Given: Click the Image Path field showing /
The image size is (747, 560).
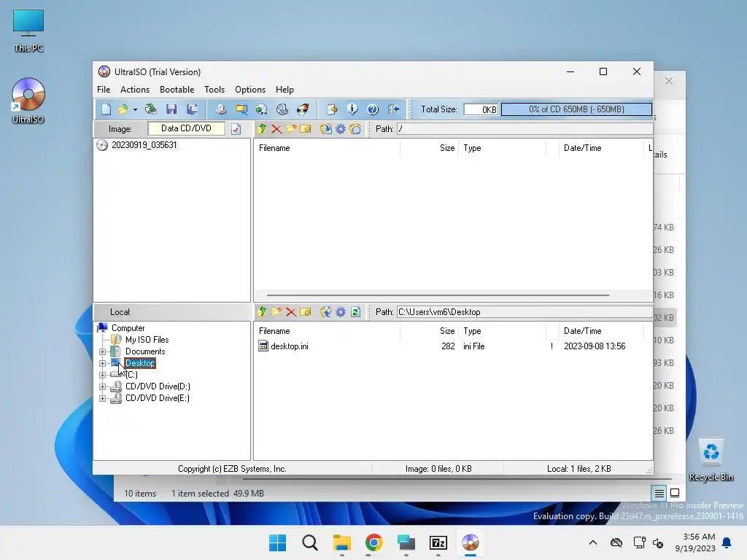Looking at the screenshot, I should tap(525, 129).
